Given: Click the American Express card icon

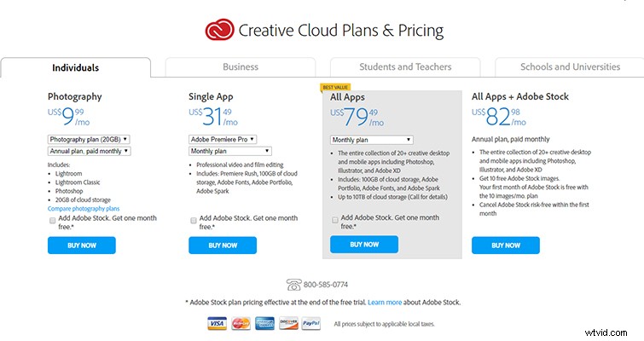Looking at the screenshot, I should point(263,323).
